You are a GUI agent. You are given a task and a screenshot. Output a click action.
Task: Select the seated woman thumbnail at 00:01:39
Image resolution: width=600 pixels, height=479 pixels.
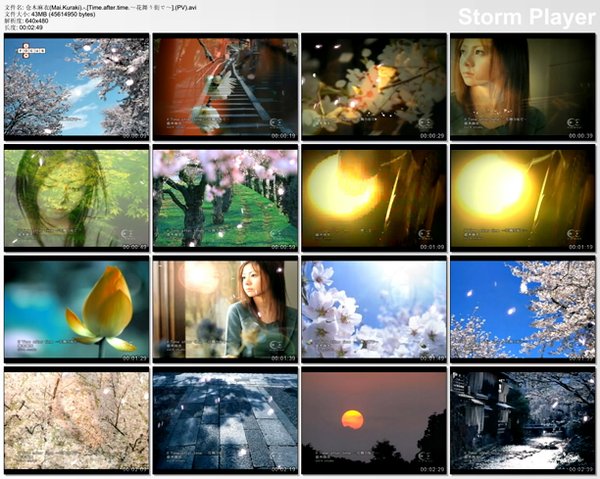225,310
